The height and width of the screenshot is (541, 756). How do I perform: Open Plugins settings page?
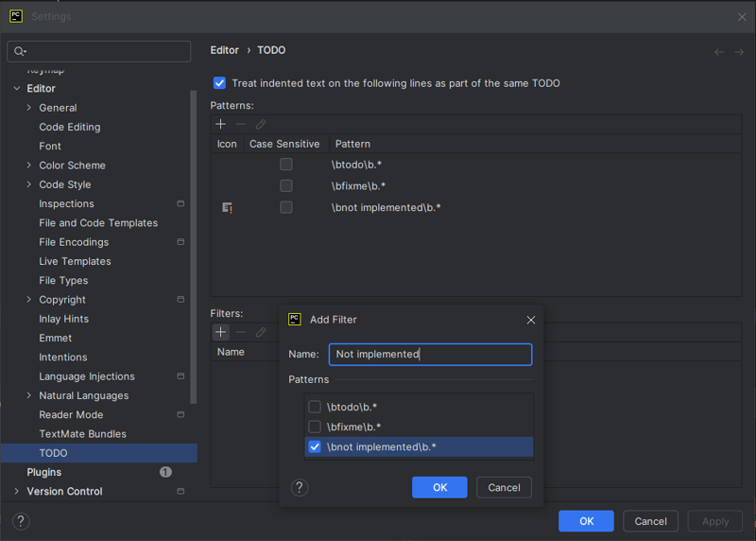tap(44, 472)
